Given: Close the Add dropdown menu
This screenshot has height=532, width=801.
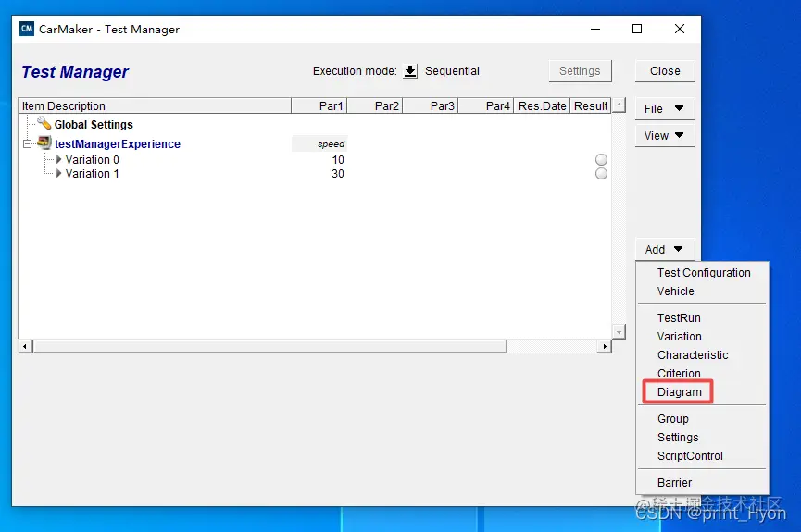Looking at the screenshot, I should 665,249.
